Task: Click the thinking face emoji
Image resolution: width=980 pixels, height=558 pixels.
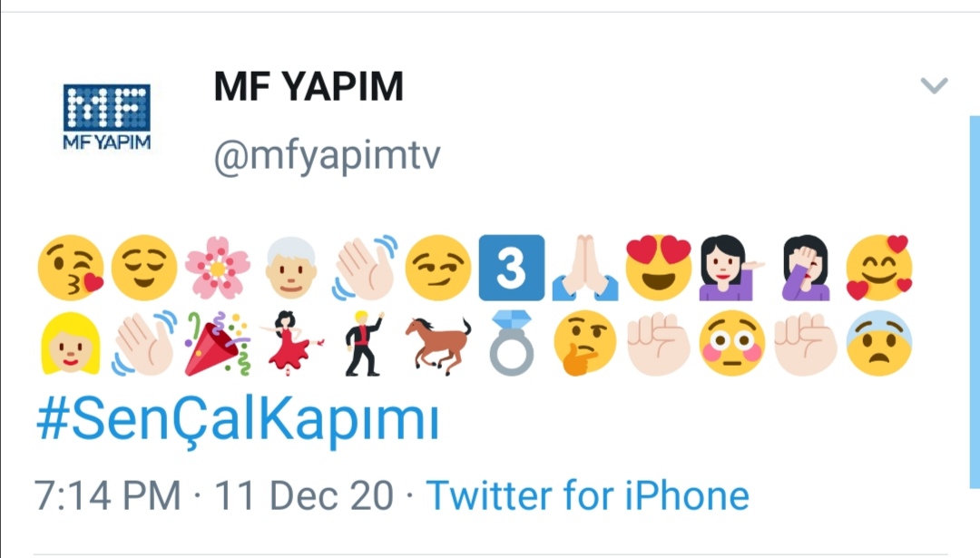Action: tap(585, 344)
